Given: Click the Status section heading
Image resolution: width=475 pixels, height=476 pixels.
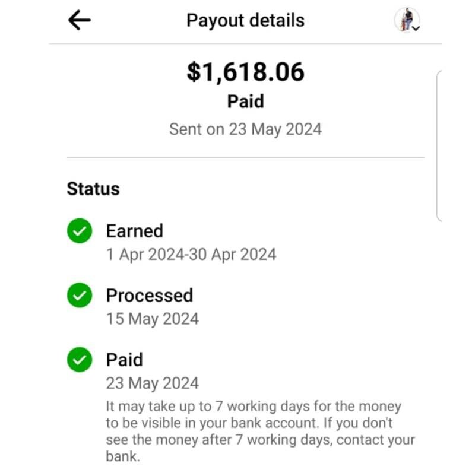Looking at the screenshot, I should point(93,189).
